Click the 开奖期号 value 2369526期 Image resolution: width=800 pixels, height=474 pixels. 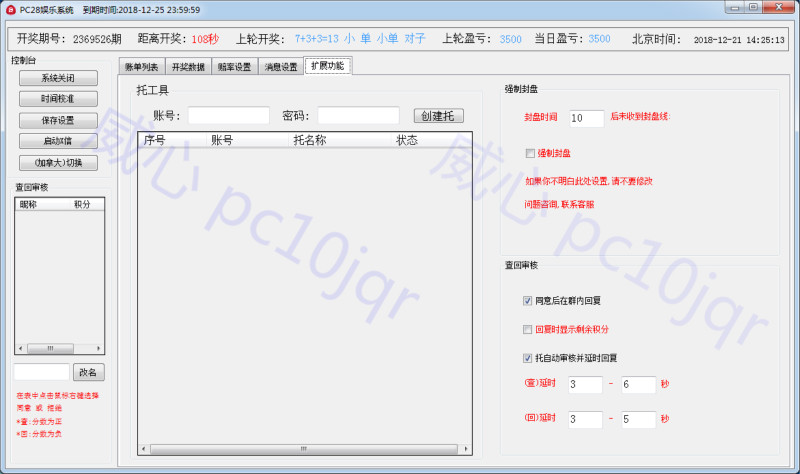[x=97, y=39]
